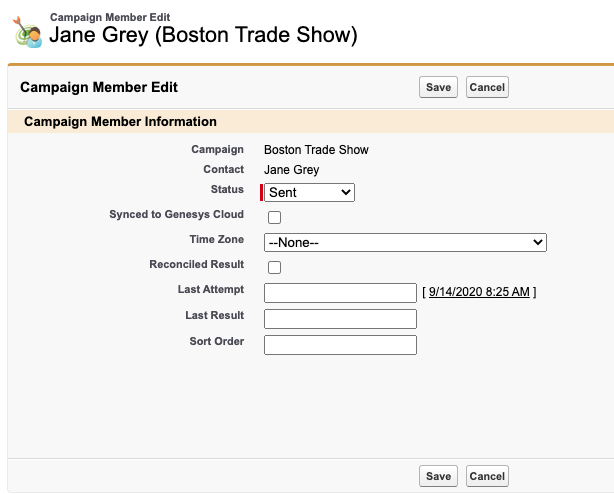The height and width of the screenshot is (494, 614).
Task: Check the Reconciled Result checkbox
Action: [x=274, y=267]
